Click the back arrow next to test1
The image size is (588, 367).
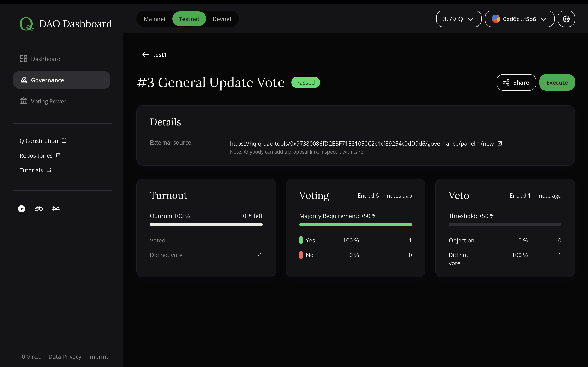coord(146,55)
